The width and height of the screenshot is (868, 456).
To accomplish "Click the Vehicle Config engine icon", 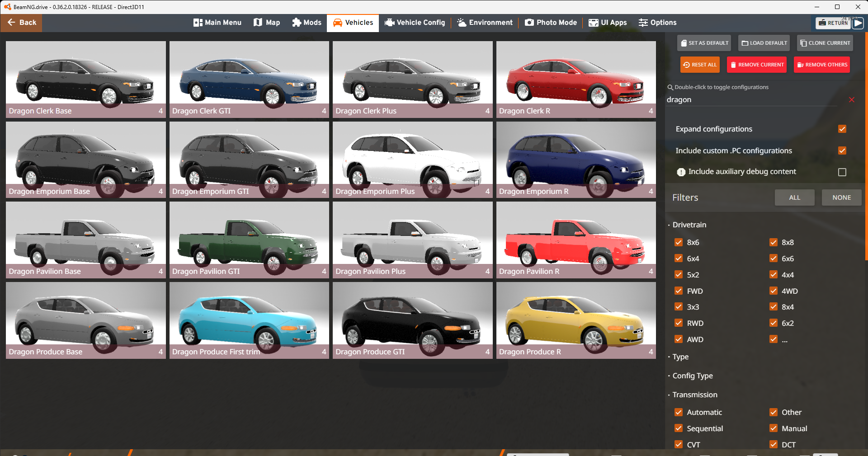I will (389, 23).
